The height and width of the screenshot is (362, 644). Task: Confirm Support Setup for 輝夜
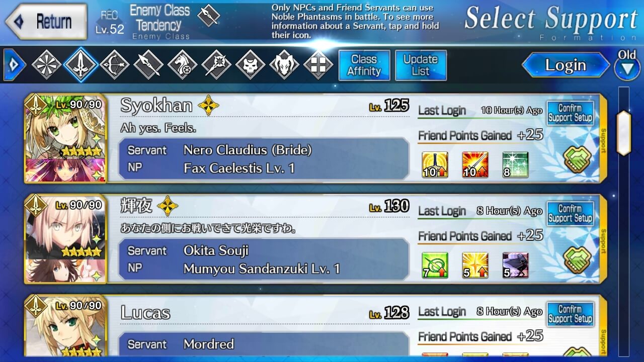(570, 214)
